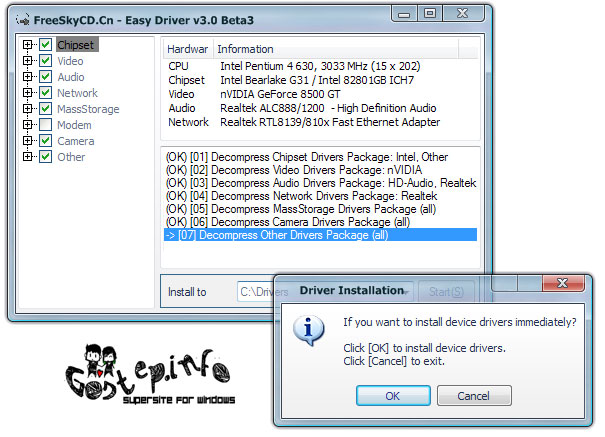This screenshot has height=437, width=605.
Task: Uncheck the Other checkbox
Action: [46, 157]
